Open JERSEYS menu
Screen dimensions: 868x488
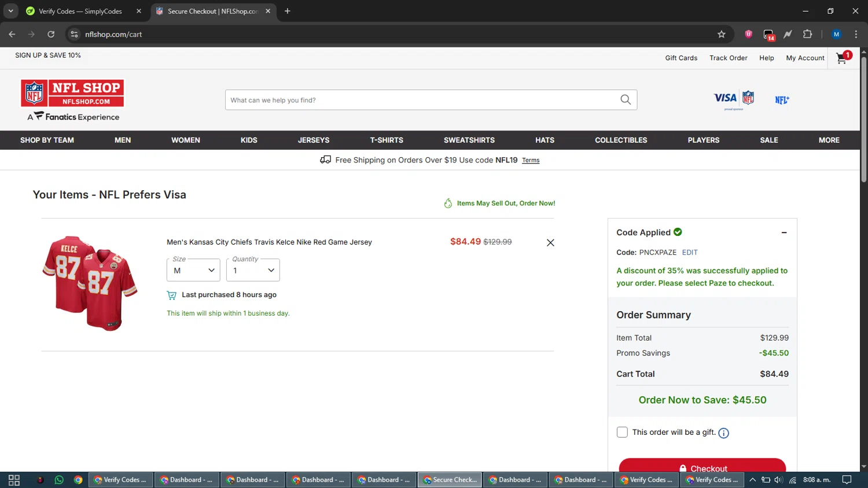314,140
